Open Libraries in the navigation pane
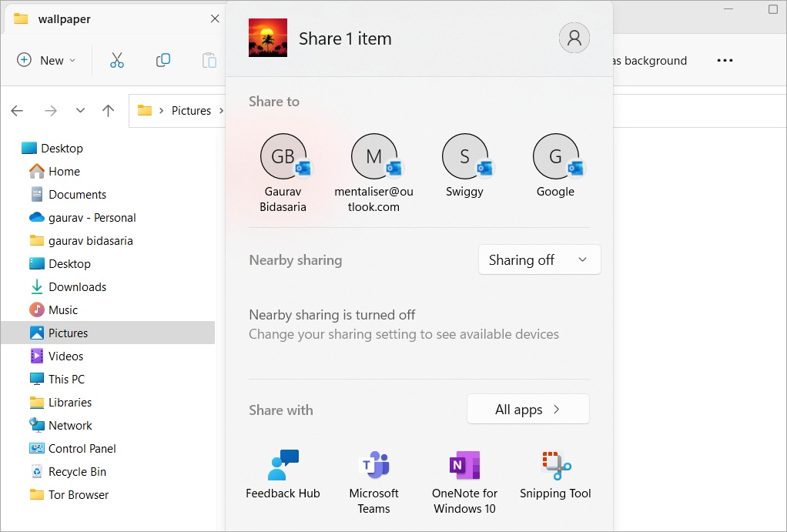The image size is (787, 532). tap(61, 402)
